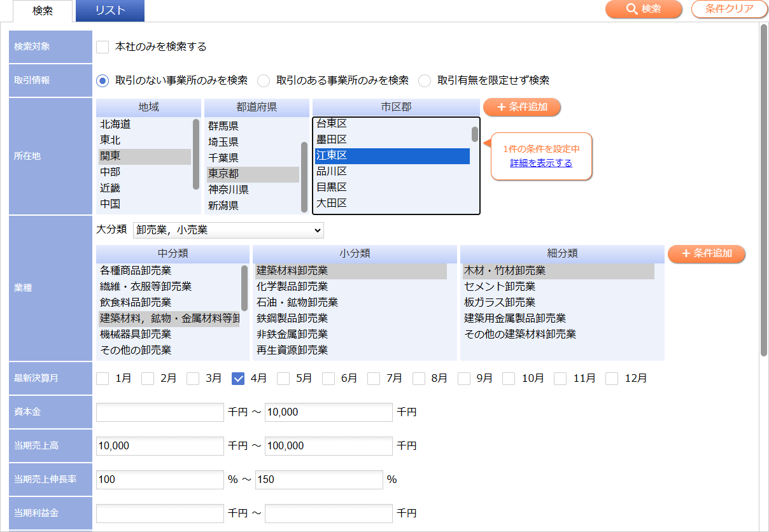The image size is (769, 532).
Task: Select 再生資源卸売業 in 小分類
Action: pyautogui.click(x=351, y=351)
